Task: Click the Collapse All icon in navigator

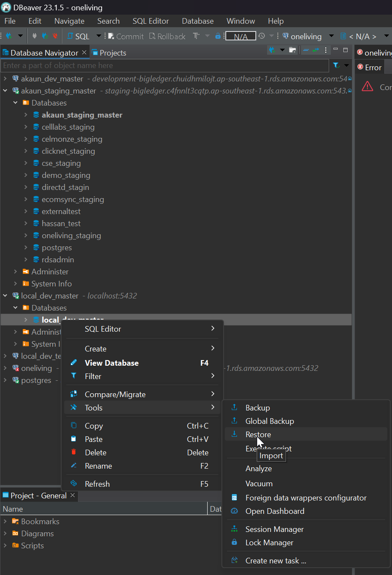Action: pyautogui.click(x=306, y=50)
